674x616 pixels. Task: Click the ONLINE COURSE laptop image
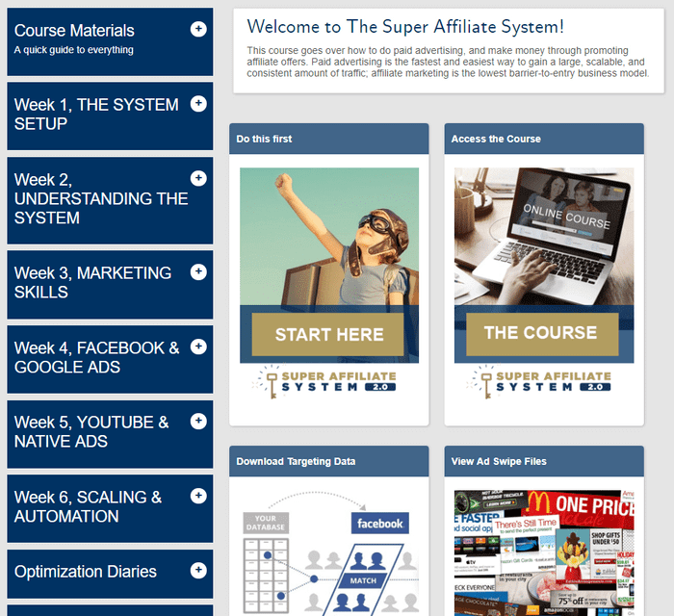tap(544, 236)
